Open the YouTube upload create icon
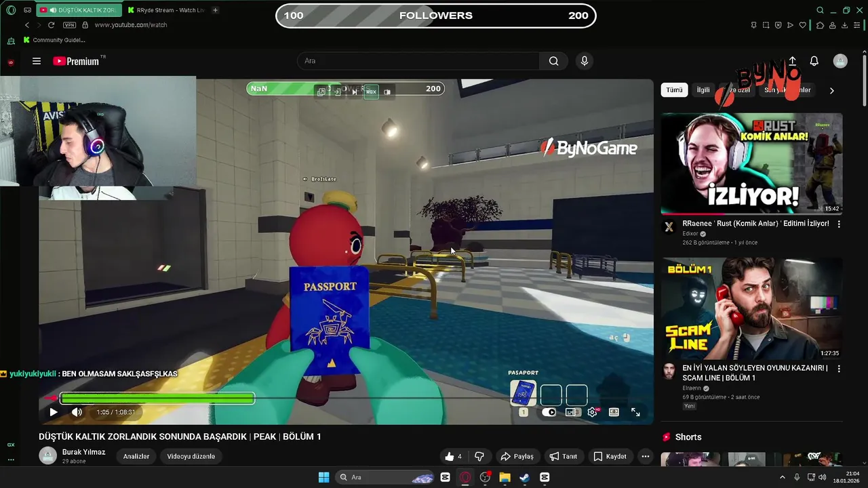The image size is (868, 488). 792,61
